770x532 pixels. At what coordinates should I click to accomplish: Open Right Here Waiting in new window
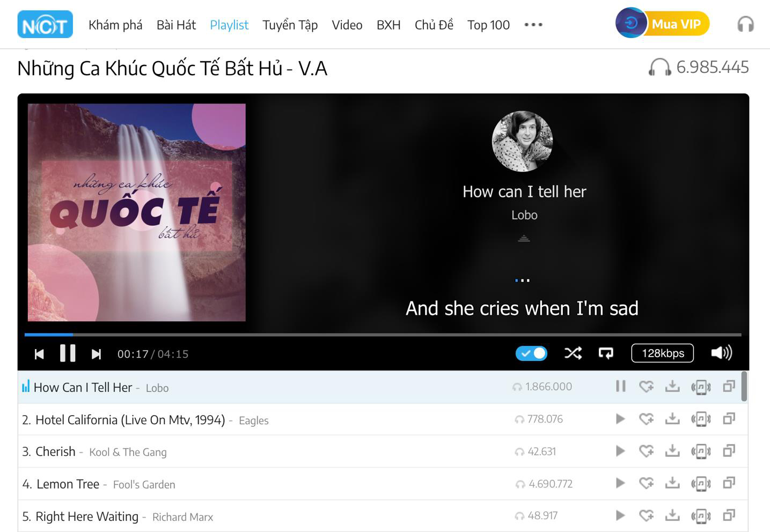click(729, 515)
